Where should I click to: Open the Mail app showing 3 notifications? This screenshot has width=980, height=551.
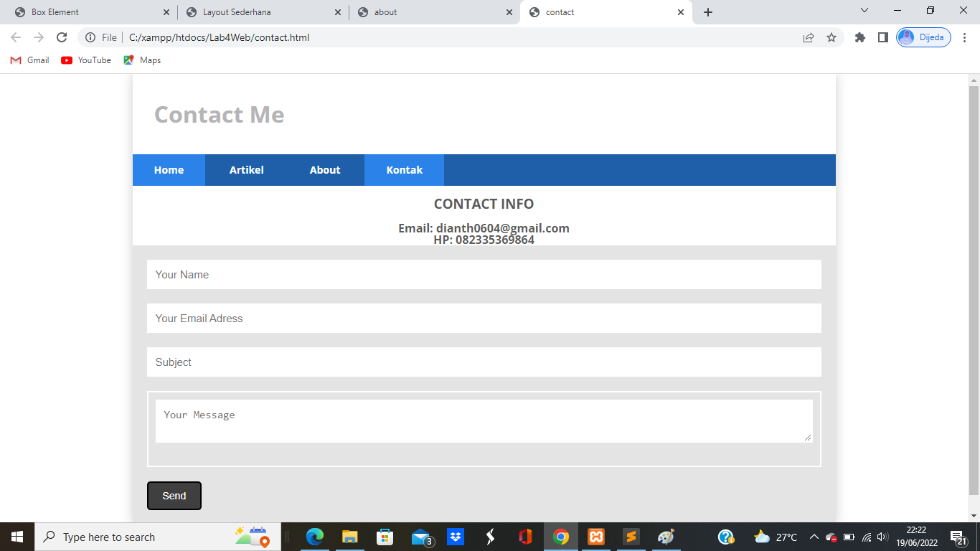pyautogui.click(x=420, y=537)
